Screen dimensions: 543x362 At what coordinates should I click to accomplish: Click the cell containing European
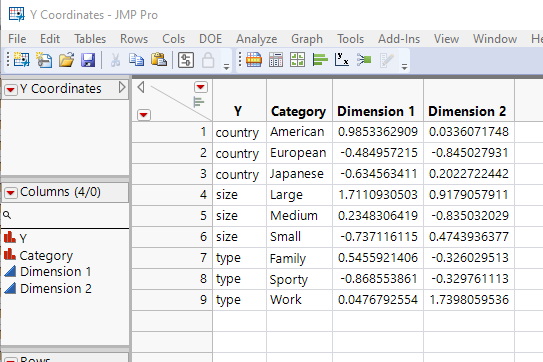coord(298,153)
